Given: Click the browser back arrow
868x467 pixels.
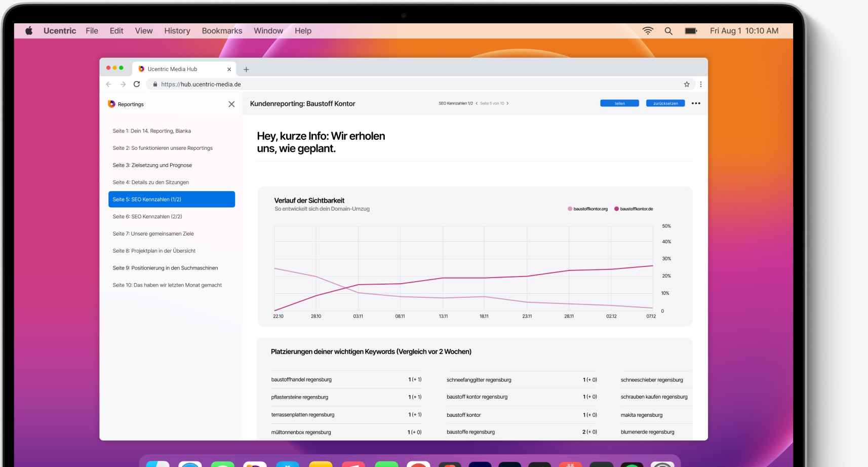Looking at the screenshot, I should 108,84.
